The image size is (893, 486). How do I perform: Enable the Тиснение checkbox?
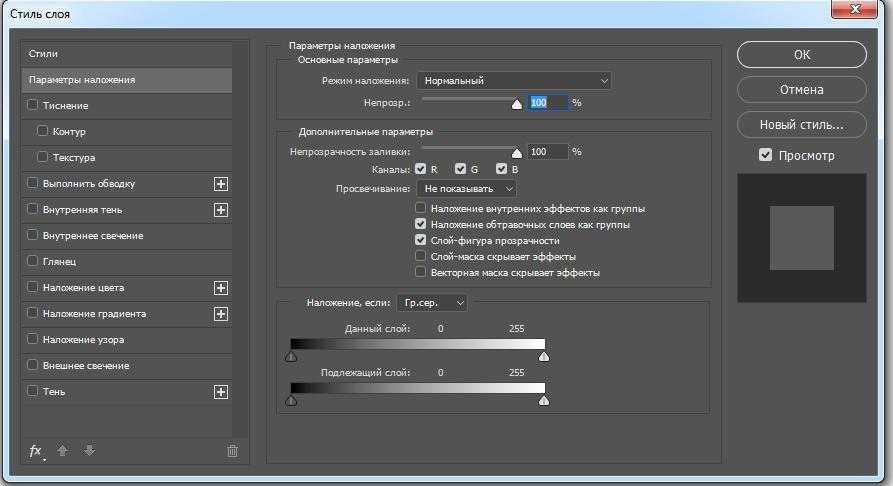pos(33,106)
